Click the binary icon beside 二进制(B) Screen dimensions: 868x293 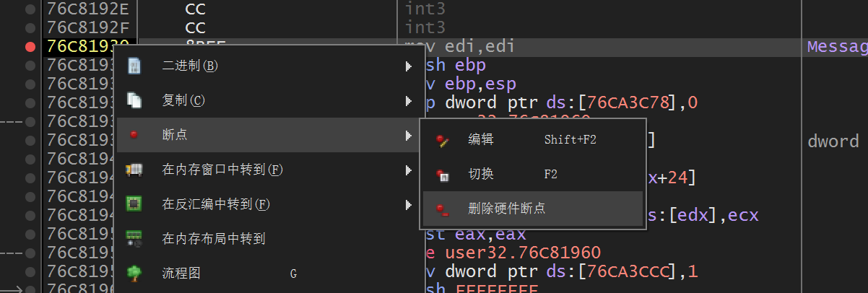134,66
